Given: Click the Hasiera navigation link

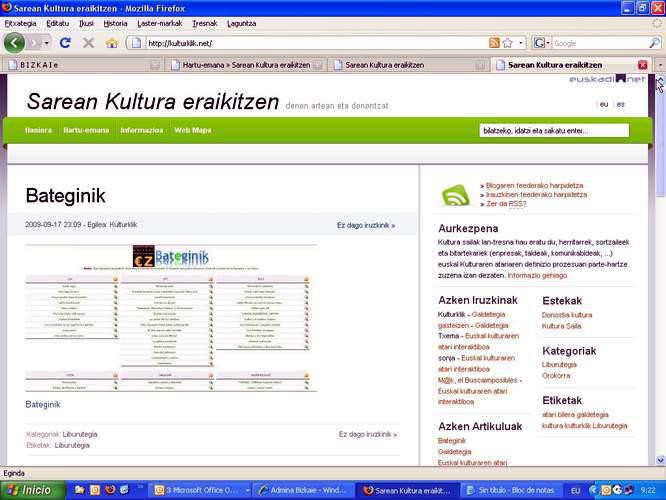Looking at the screenshot, I should (38, 130).
